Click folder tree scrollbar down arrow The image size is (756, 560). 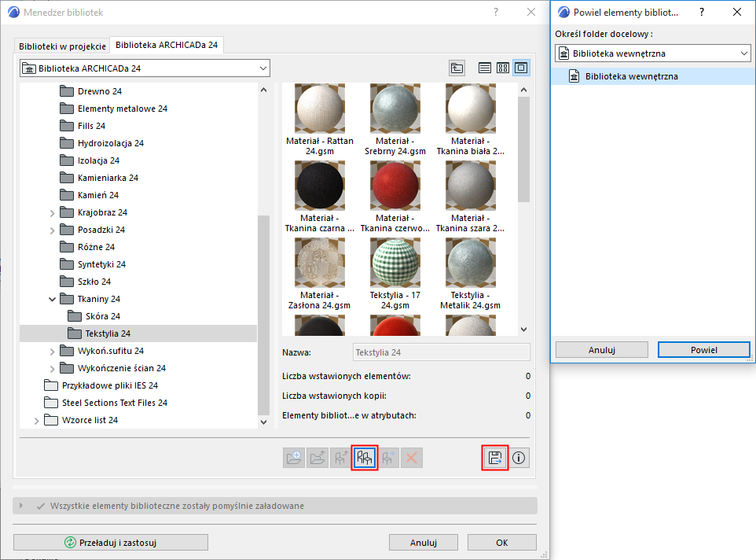(264, 422)
